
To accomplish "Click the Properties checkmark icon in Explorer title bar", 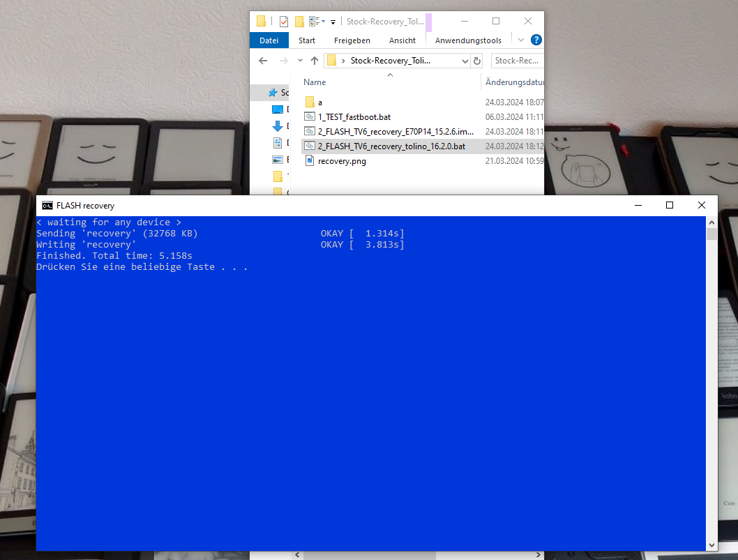I will click(283, 21).
